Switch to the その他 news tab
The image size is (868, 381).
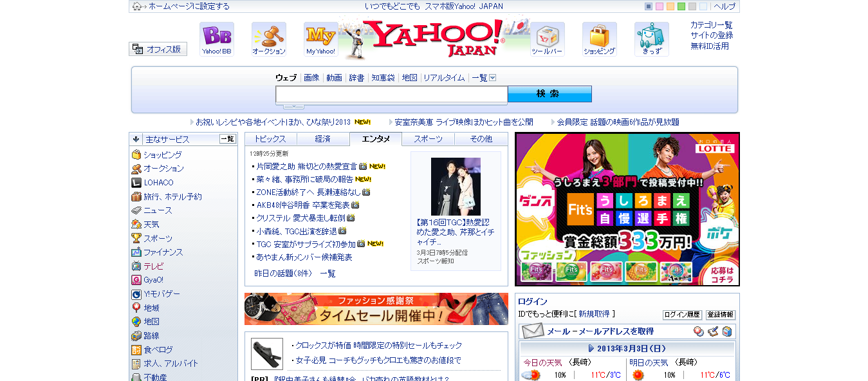click(x=481, y=139)
